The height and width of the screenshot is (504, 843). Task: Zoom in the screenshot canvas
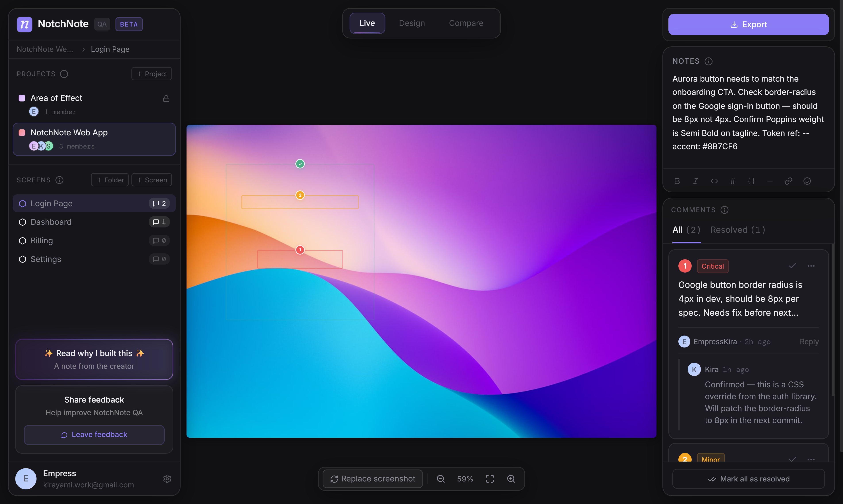click(511, 479)
